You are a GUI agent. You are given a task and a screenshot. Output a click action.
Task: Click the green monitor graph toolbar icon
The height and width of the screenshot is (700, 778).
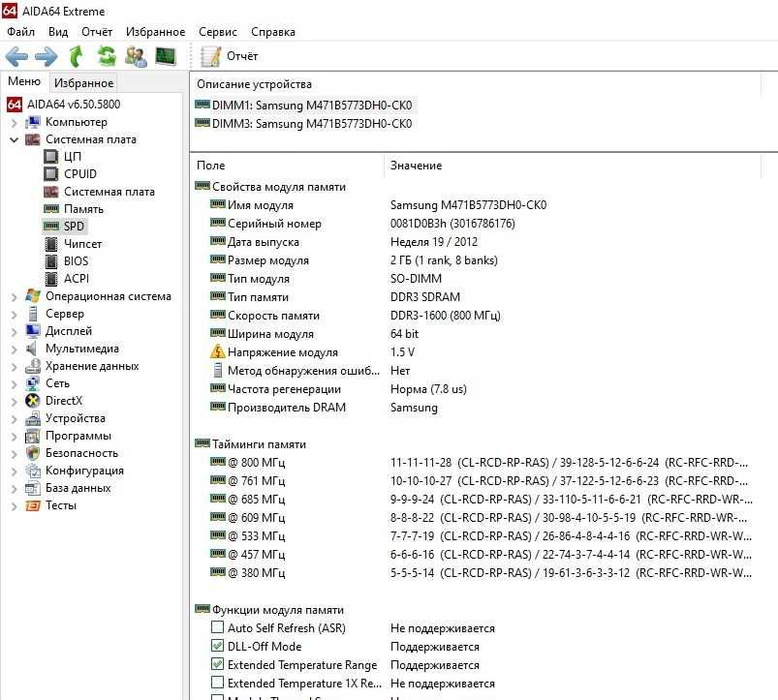[166, 56]
